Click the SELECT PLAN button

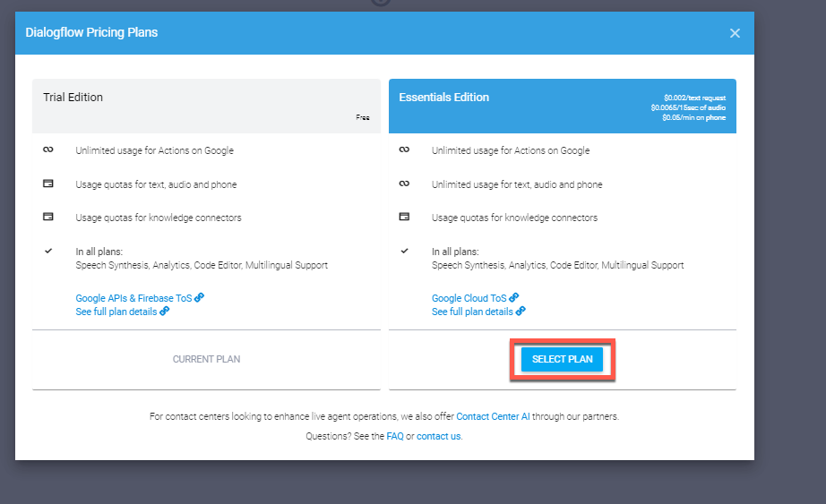tap(562, 359)
